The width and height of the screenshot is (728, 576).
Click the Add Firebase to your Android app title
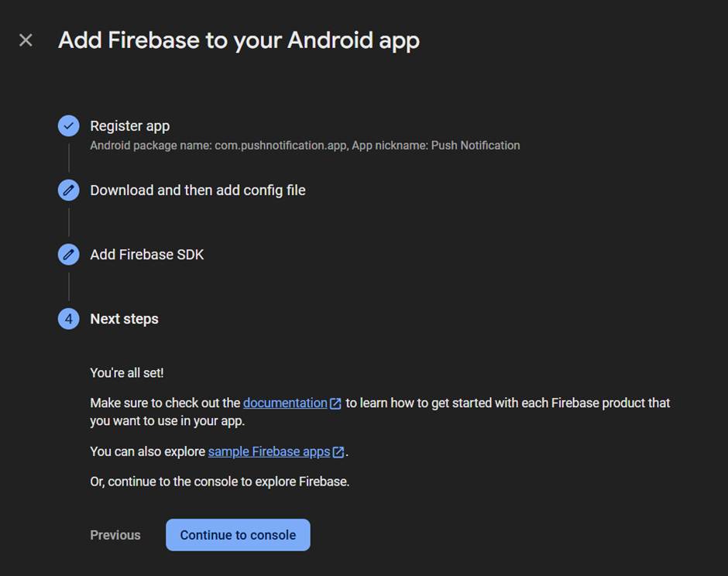click(x=239, y=40)
